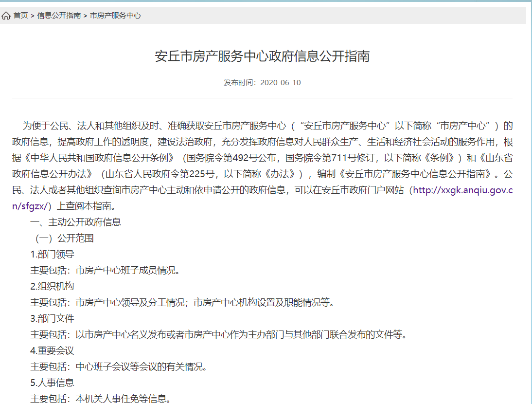Click the item 3.部门文件
The width and height of the screenshot is (532, 404).
[52, 318]
